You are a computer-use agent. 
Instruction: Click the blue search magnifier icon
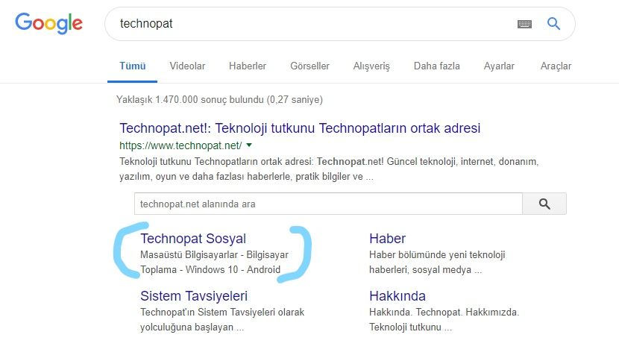pyautogui.click(x=553, y=24)
